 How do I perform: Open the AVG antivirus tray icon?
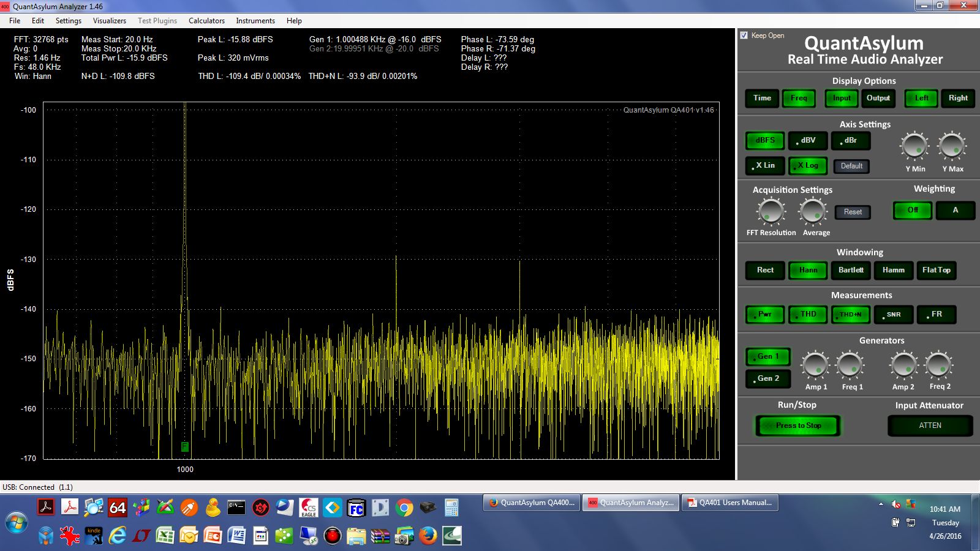point(911,504)
